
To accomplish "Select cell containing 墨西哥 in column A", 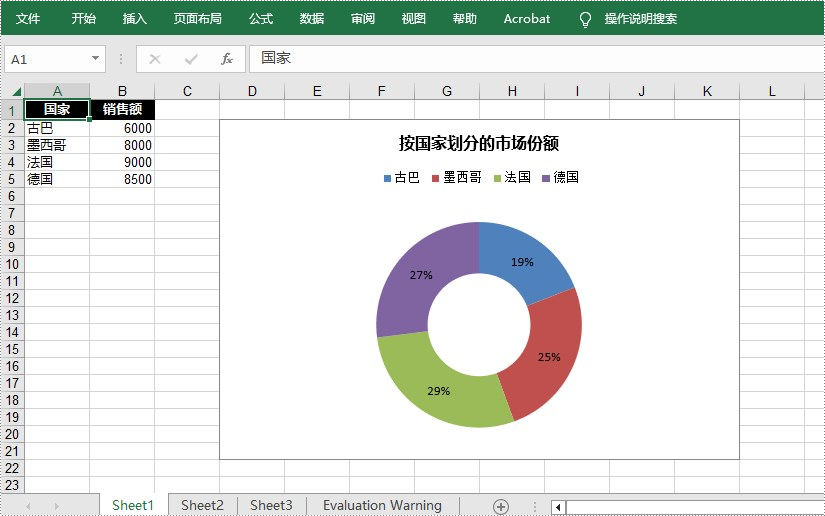I will coord(57,145).
